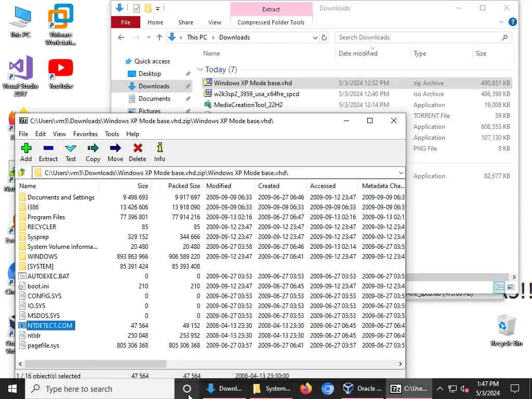Select pagefile.sys in the archive list

pyautogui.click(x=44, y=345)
